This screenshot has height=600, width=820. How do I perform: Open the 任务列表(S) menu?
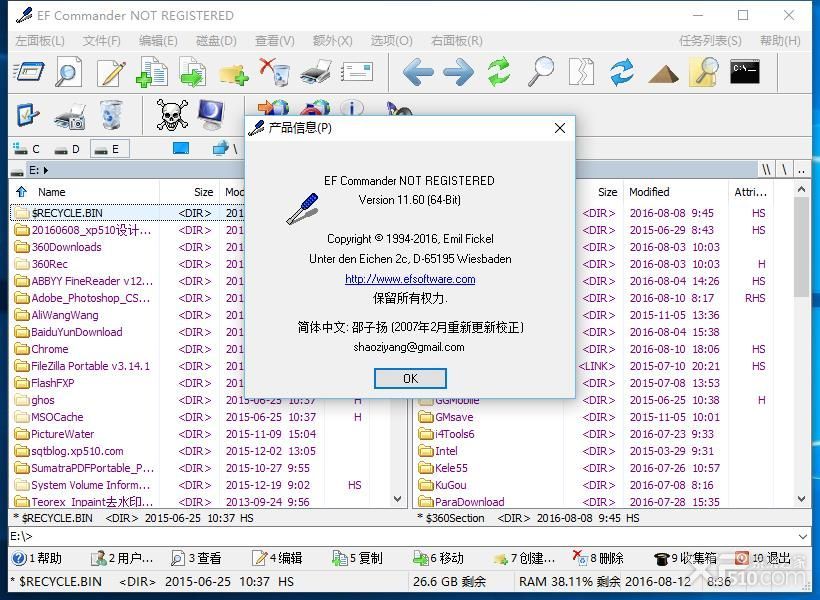tap(710, 41)
